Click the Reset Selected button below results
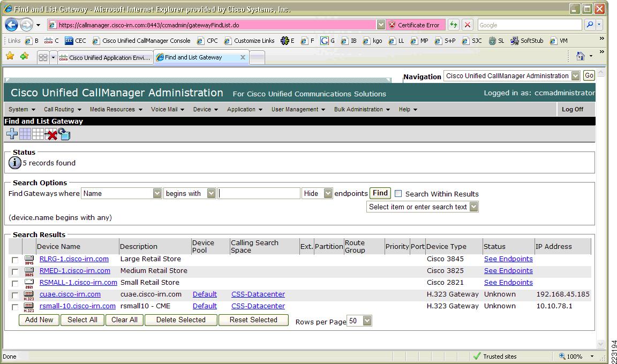617x364 pixels. coord(253,320)
